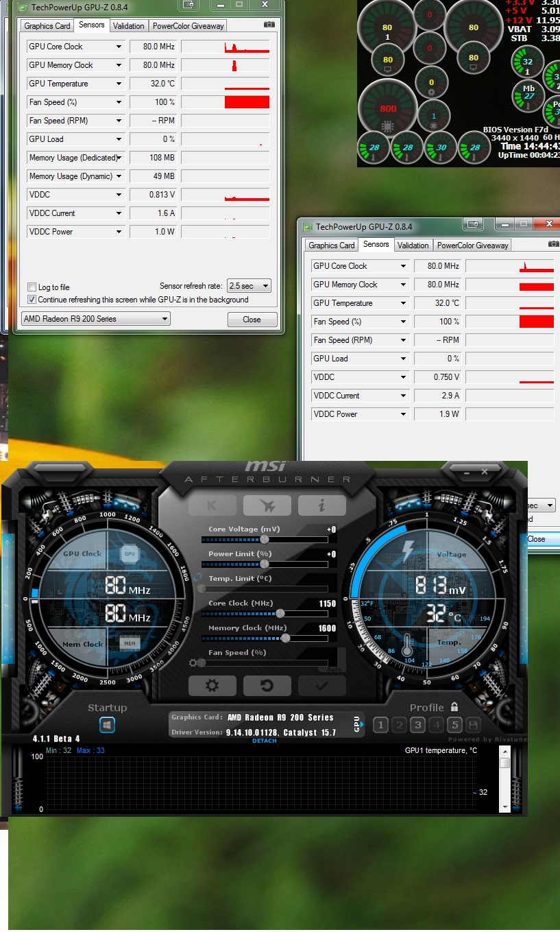Open Afterburner settings gear button

pos(212,685)
